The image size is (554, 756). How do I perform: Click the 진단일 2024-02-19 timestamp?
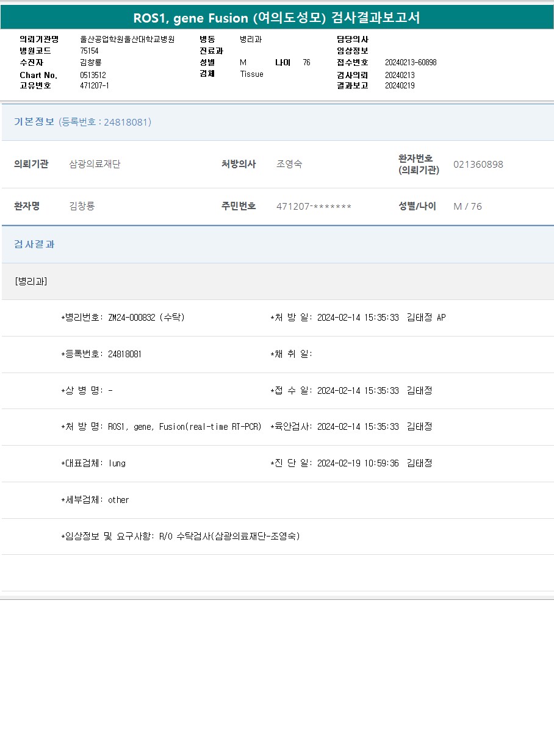(x=358, y=463)
